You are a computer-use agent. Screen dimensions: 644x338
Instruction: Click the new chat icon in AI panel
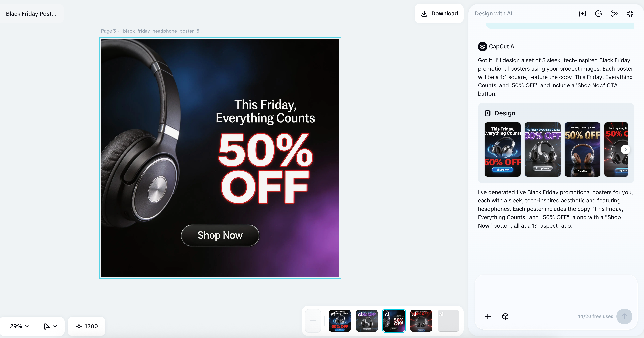click(x=582, y=14)
